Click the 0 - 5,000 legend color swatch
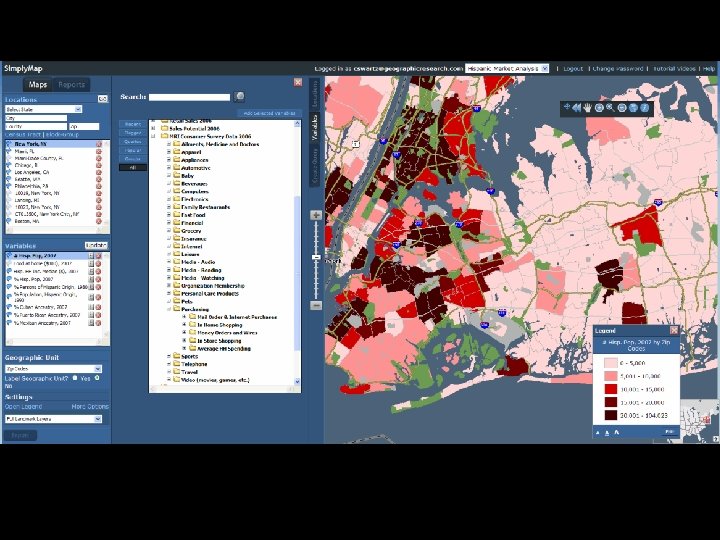The width and height of the screenshot is (720, 540). coord(610,363)
